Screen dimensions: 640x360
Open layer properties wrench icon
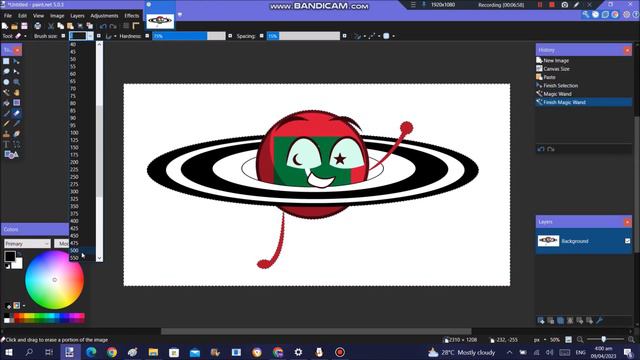coord(599,321)
